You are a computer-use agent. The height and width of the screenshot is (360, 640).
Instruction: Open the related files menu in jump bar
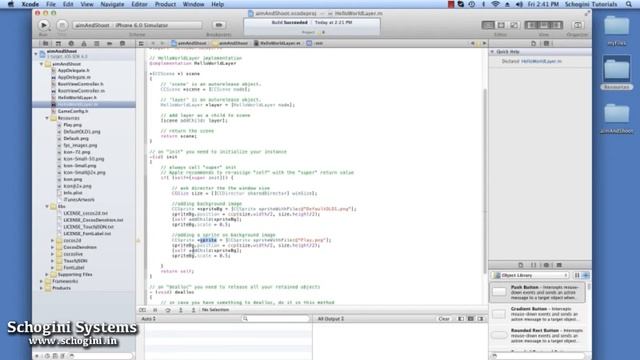coord(141,43)
